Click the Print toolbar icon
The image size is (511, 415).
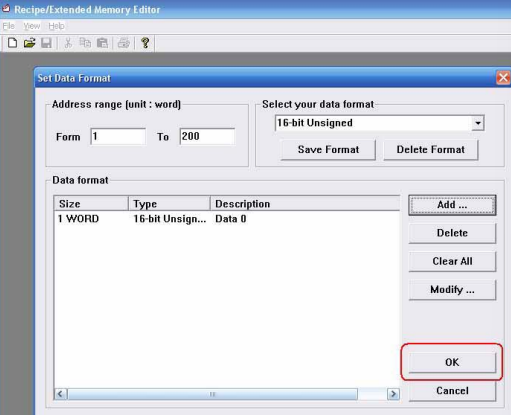point(124,43)
